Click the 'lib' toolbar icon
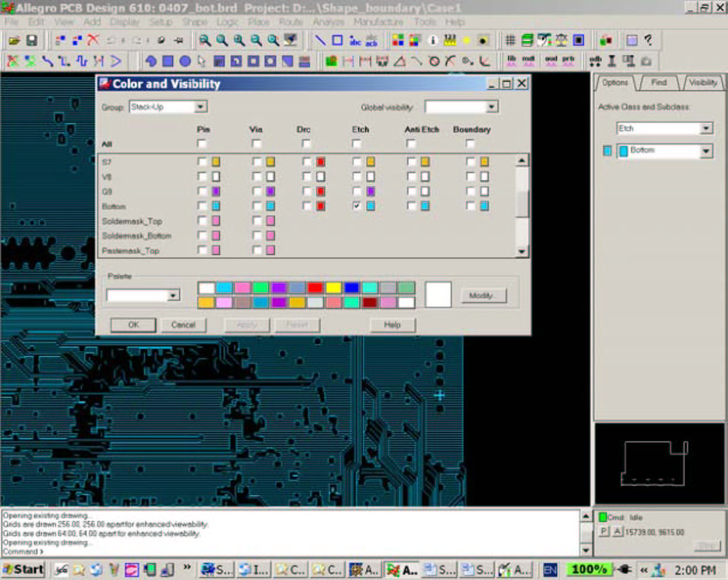The width and height of the screenshot is (728, 580). pos(511,61)
